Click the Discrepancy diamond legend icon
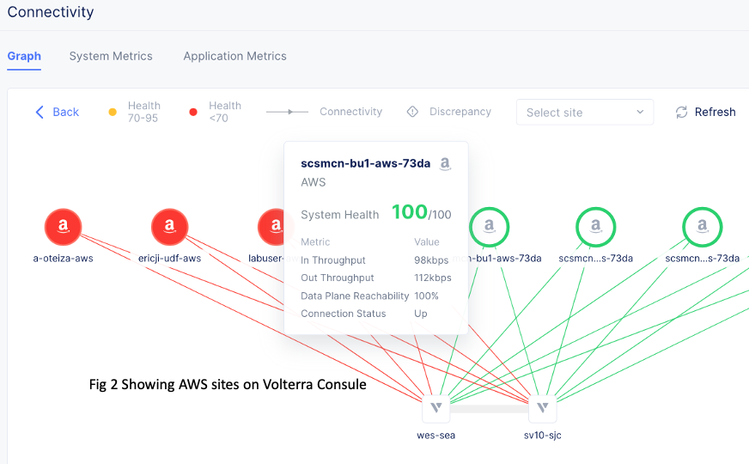Screen dimensions: 749x464 [x=412, y=112]
